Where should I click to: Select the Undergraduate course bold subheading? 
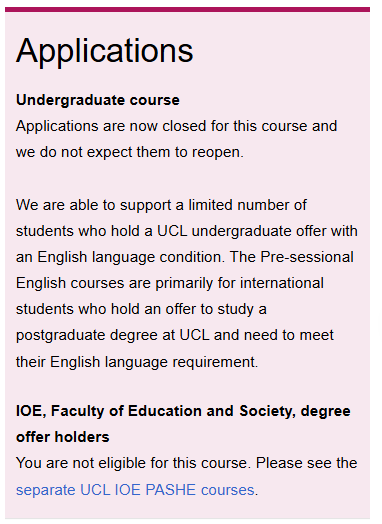pyautogui.click(x=98, y=100)
